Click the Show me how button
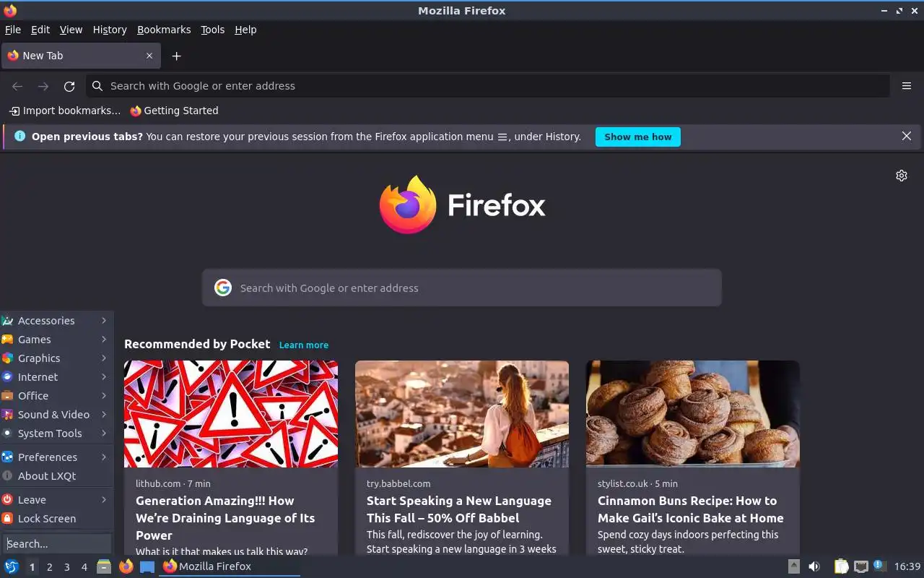The height and width of the screenshot is (578, 924). (x=638, y=137)
